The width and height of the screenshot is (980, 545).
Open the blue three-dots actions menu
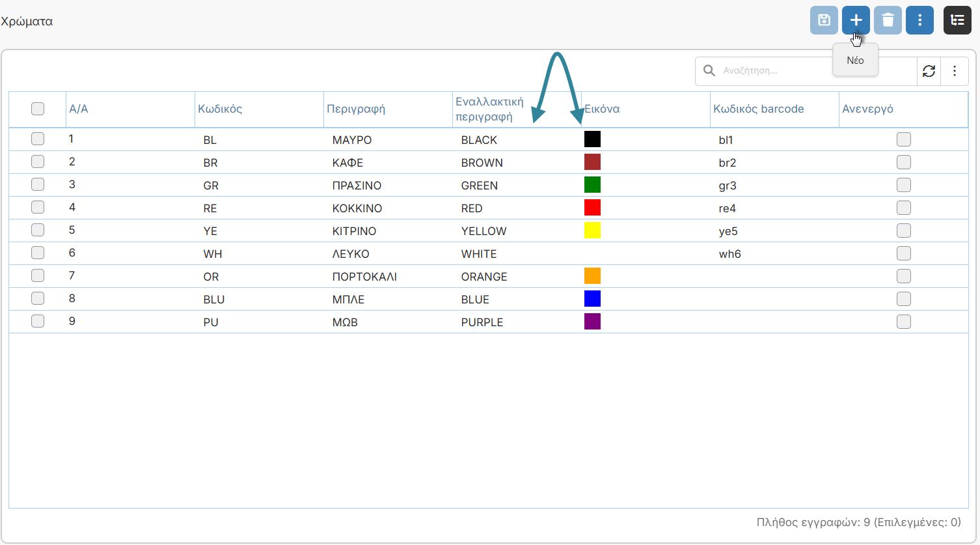click(919, 20)
